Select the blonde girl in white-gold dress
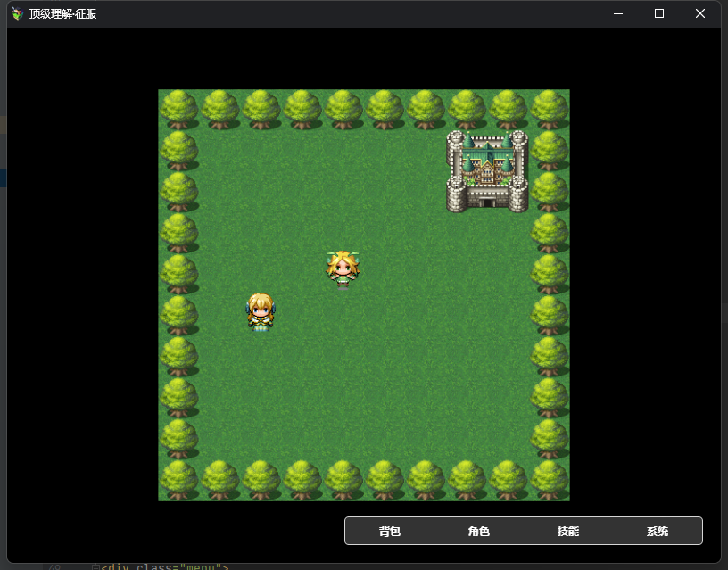 [x=261, y=311]
